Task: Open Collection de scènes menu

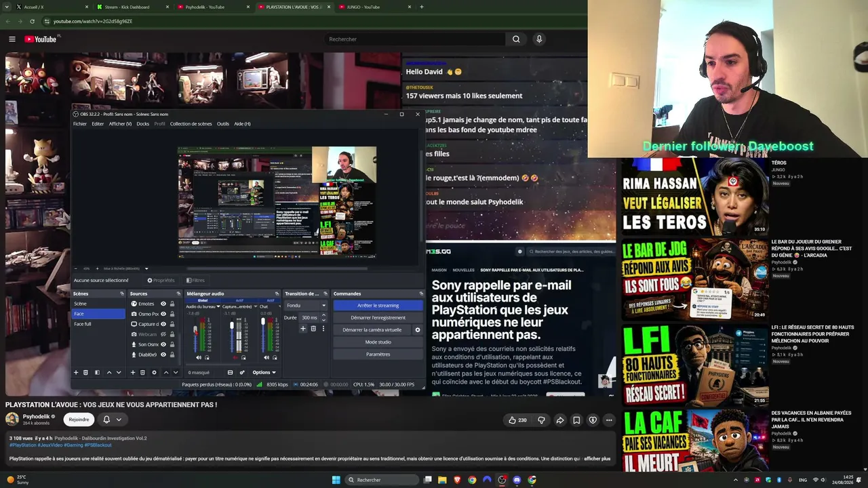Action: (191, 124)
